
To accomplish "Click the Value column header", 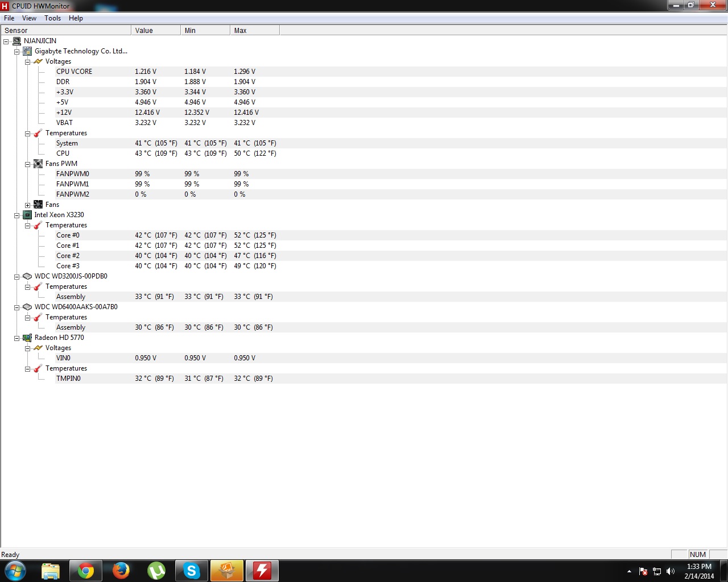I will tap(156, 30).
